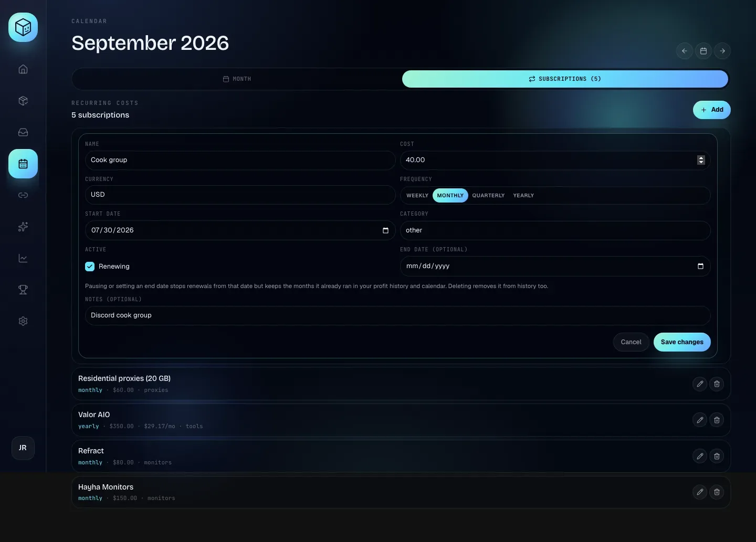The height and width of the screenshot is (542, 756).
Task: Click the Category field showing other
Action: click(555, 230)
